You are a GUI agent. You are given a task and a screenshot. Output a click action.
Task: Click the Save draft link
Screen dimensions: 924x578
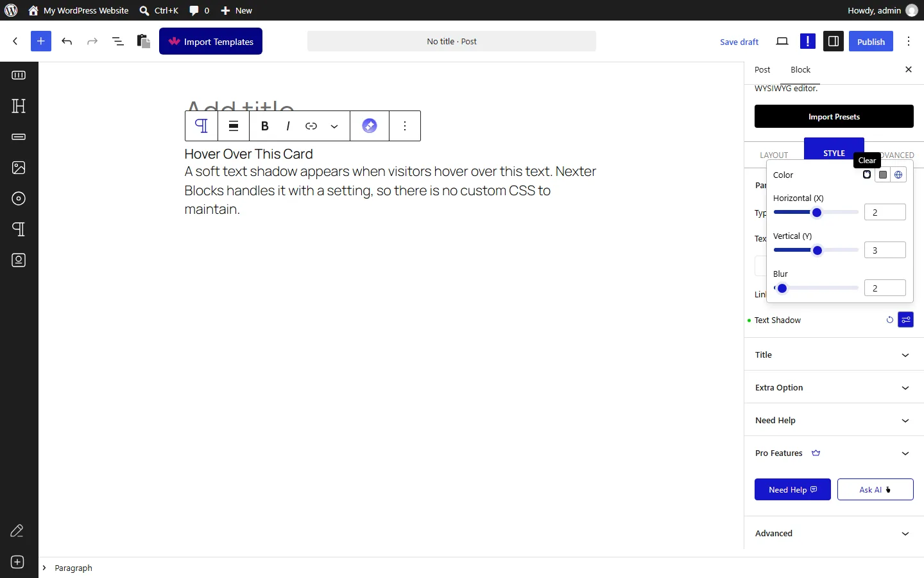click(739, 42)
